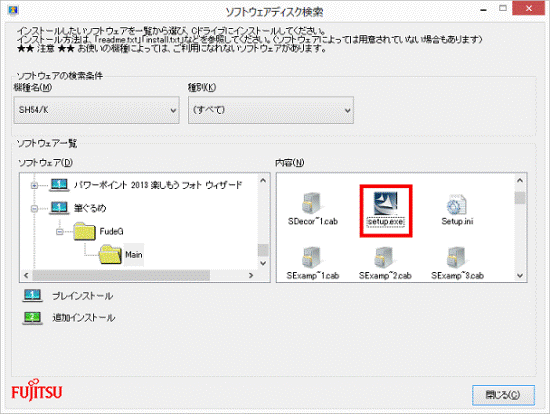
Task: Close the window with the red X
Action: 529,8
